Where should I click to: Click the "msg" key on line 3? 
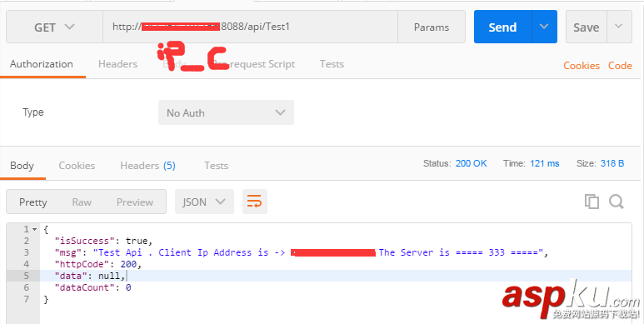pyautogui.click(x=68, y=252)
